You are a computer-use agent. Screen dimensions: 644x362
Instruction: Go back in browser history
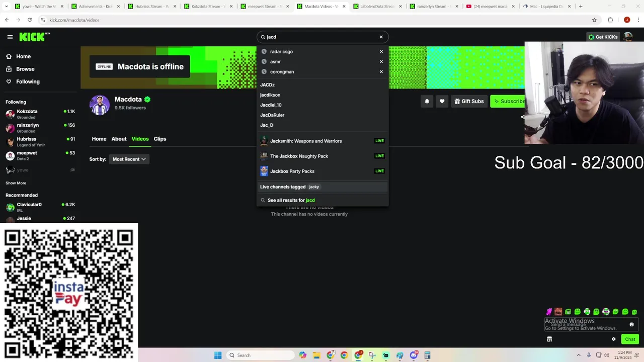click(x=7, y=20)
